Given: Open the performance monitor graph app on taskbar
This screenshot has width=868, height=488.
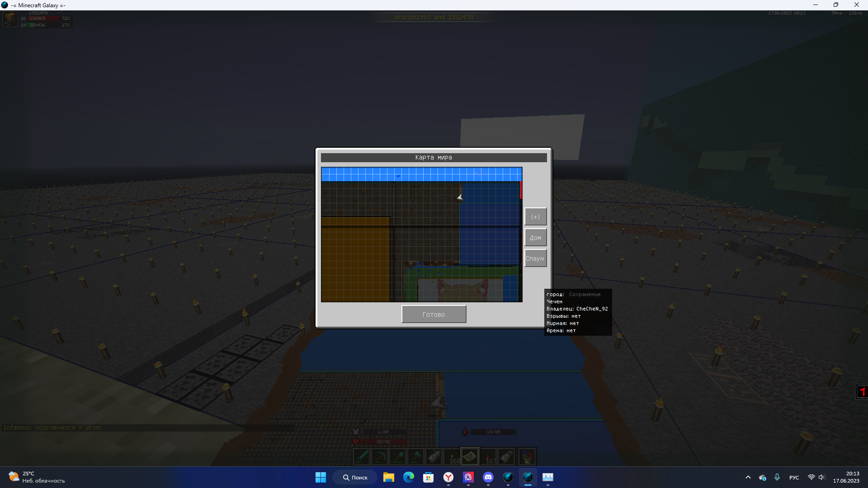Looking at the screenshot, I should [x=547, y=477].
